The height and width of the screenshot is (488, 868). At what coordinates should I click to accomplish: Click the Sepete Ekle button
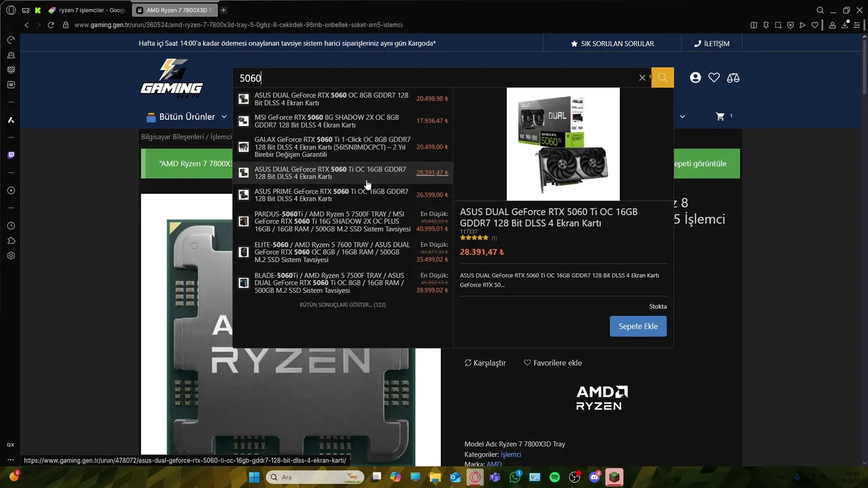[x=638, y=326]
